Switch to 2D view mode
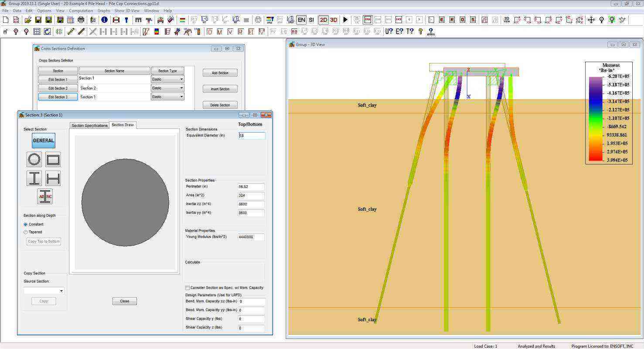 324,20
